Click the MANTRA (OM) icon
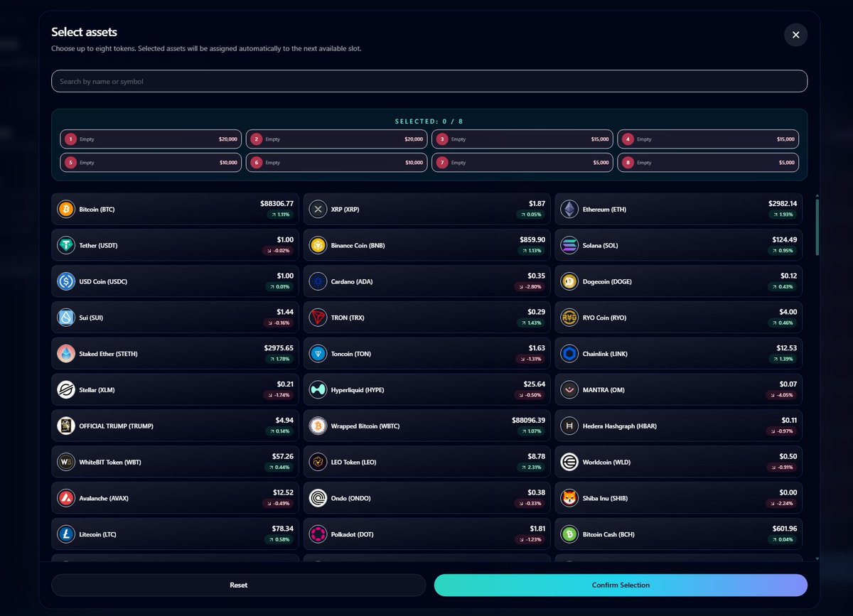853x616 pixels. pos(569,390)
